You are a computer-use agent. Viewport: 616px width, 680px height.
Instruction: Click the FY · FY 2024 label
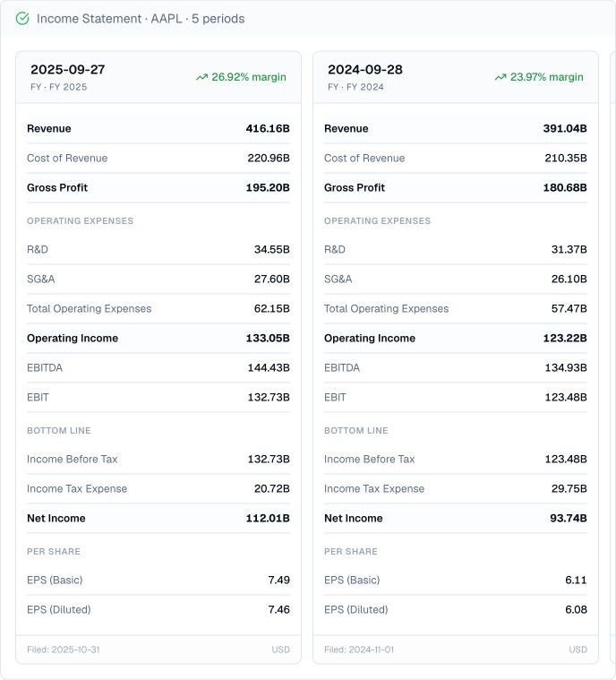coord(355,87)
